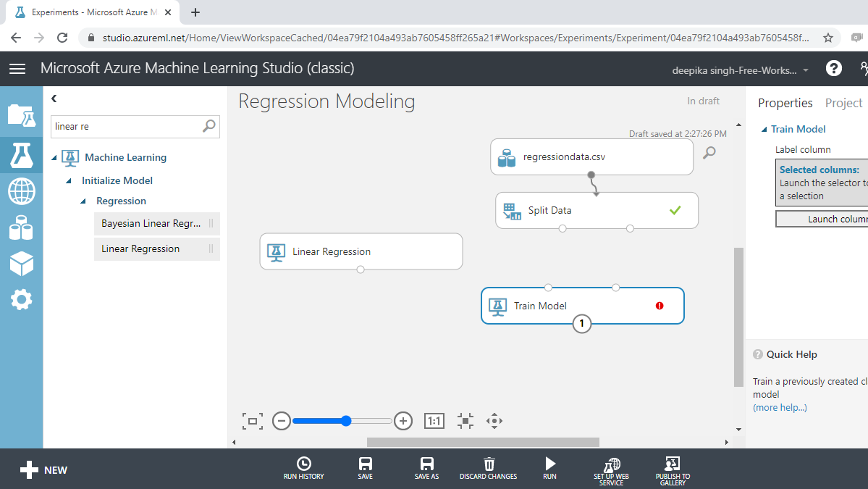Click the Train Model red error icon

point(660,306)
